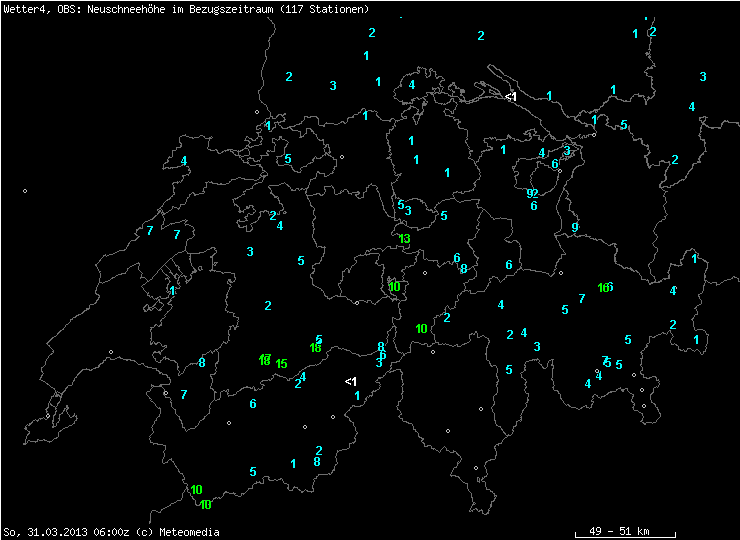Click white <1 label left of cyan 1

click(510, 97)
